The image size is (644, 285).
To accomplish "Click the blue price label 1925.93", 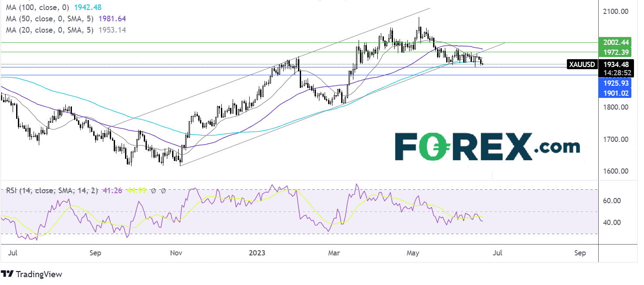I will click(x=616, y=82).
